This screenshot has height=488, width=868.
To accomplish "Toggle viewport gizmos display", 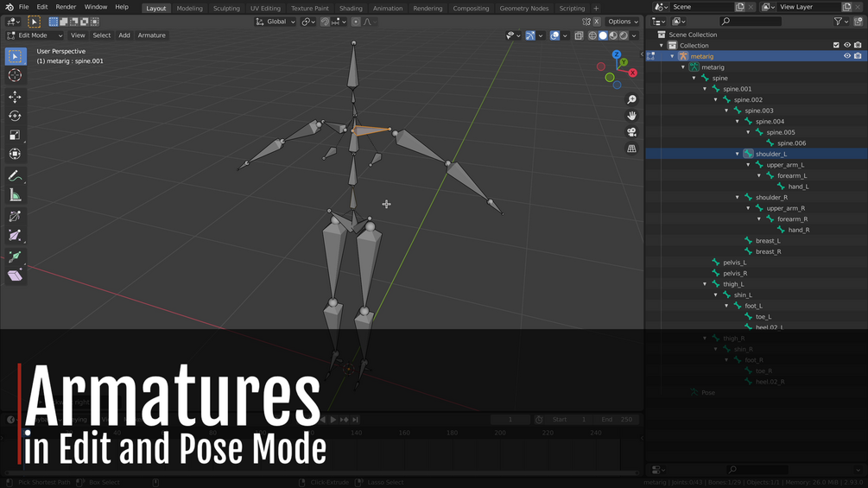I will tap(530, 35).
